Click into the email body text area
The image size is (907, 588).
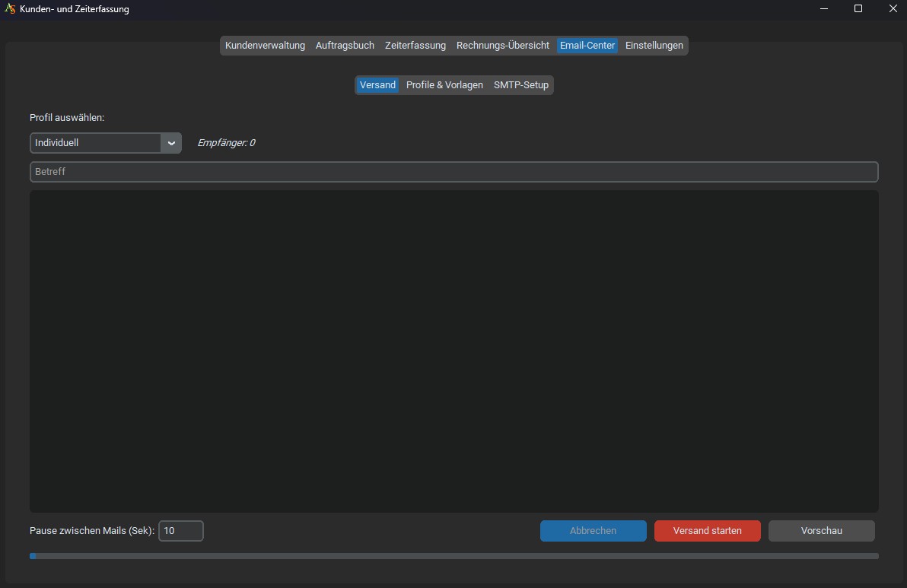454,351
